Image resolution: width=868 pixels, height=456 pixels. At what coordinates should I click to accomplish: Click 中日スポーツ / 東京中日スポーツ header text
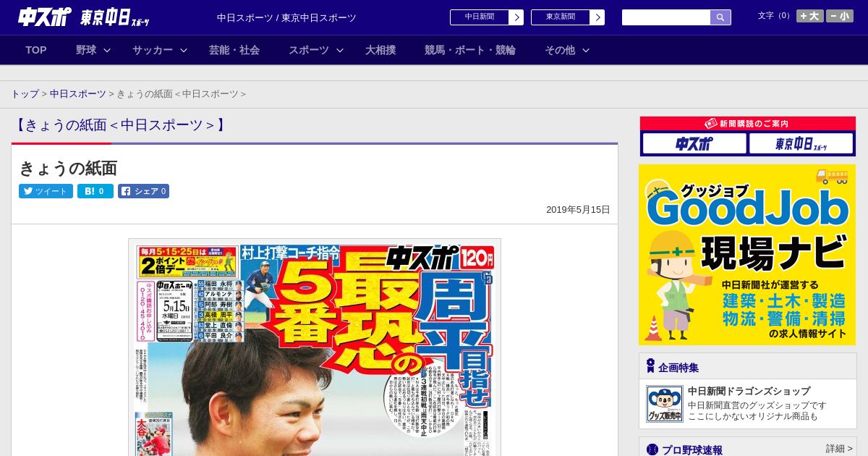(x=286, y=17)
